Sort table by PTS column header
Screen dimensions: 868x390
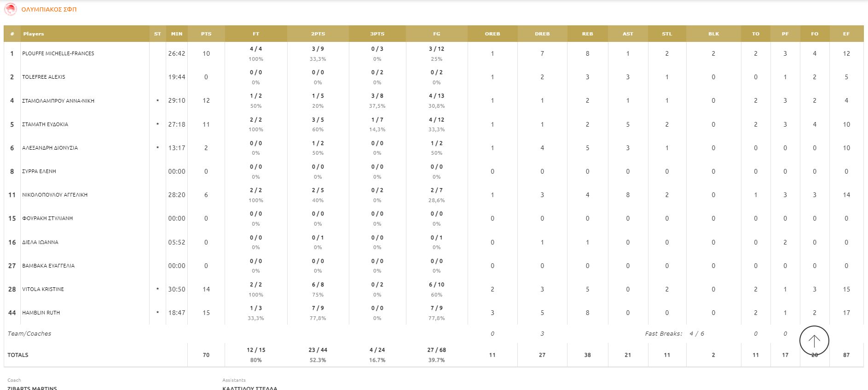tap(206, 34)
